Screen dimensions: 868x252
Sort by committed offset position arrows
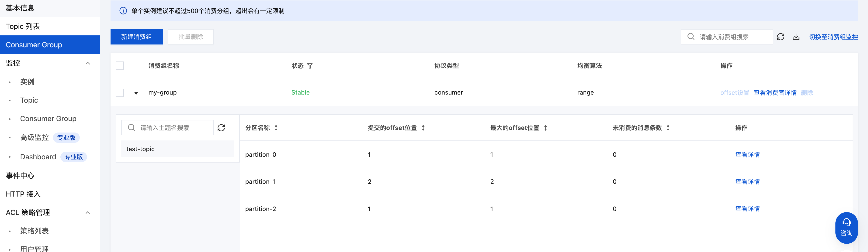pos(423,128)
